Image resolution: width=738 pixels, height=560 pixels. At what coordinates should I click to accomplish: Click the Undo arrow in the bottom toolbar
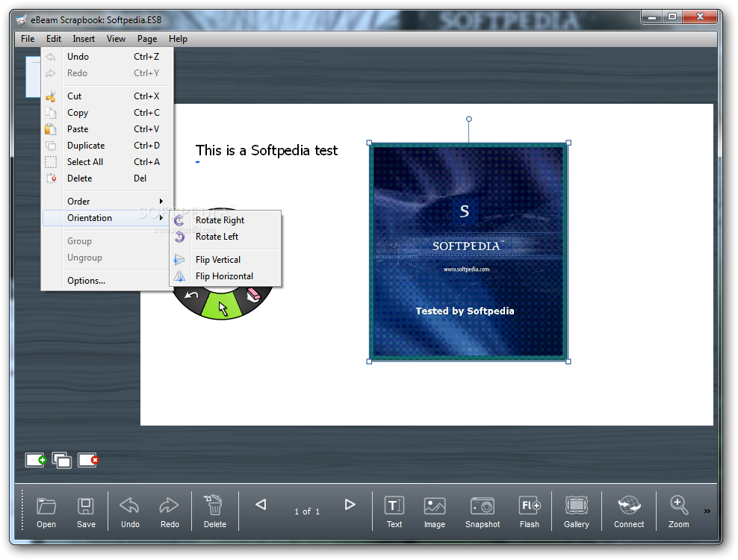click(x=129, y=506)
